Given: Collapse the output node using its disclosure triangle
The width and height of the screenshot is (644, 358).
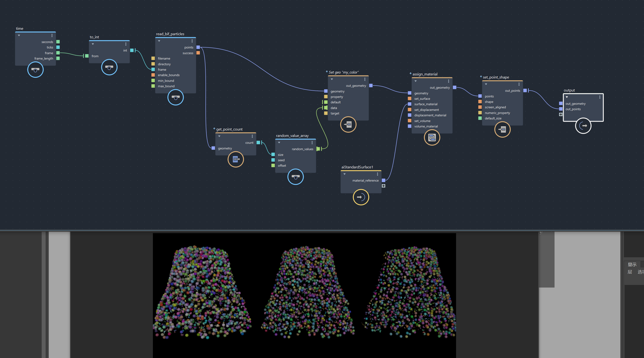Looking at the screenshot, I should pyautogui.click(x=567, y=97).
